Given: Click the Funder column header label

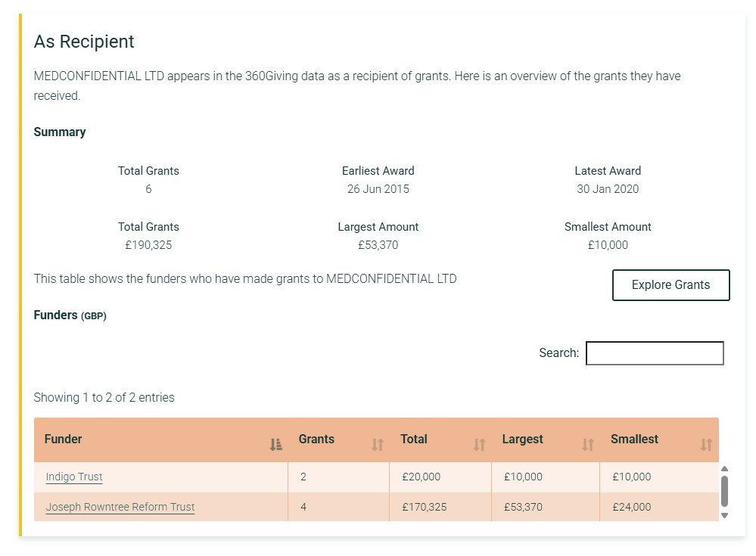Looking at the screenshot, I should click(63, 439).
